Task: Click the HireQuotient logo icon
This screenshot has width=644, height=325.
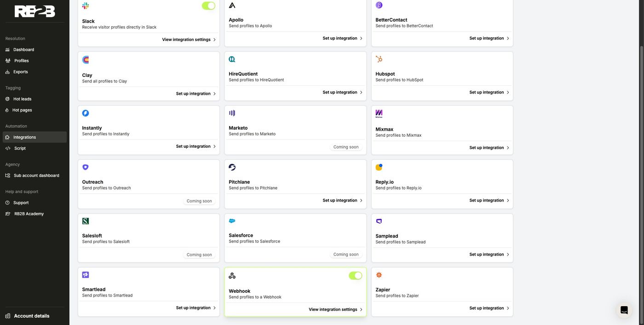Action: pyautogui.click(x=232, y=59)
